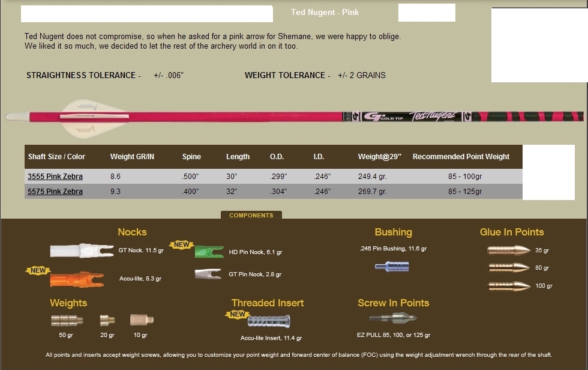Click the NEW badge beside Accu-lite nock
Viewport: 588px width, 370px height.
point(38,270)
